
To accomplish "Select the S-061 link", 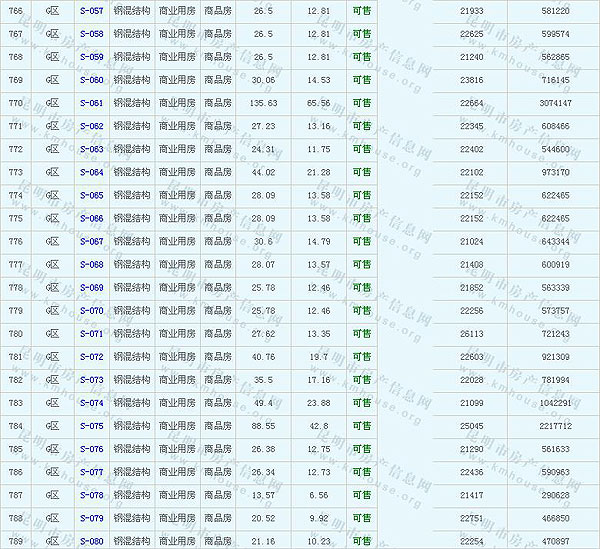I will 91,103.
